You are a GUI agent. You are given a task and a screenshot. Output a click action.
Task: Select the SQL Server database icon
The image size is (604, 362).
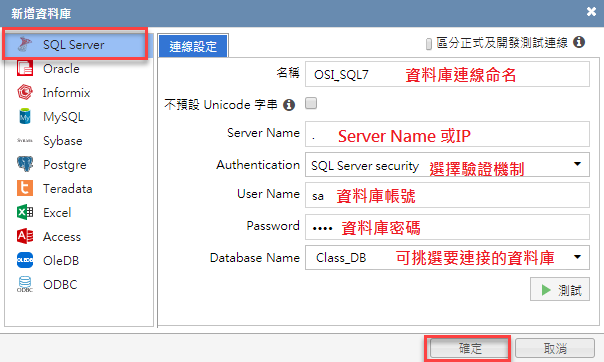tap(25, 44)
